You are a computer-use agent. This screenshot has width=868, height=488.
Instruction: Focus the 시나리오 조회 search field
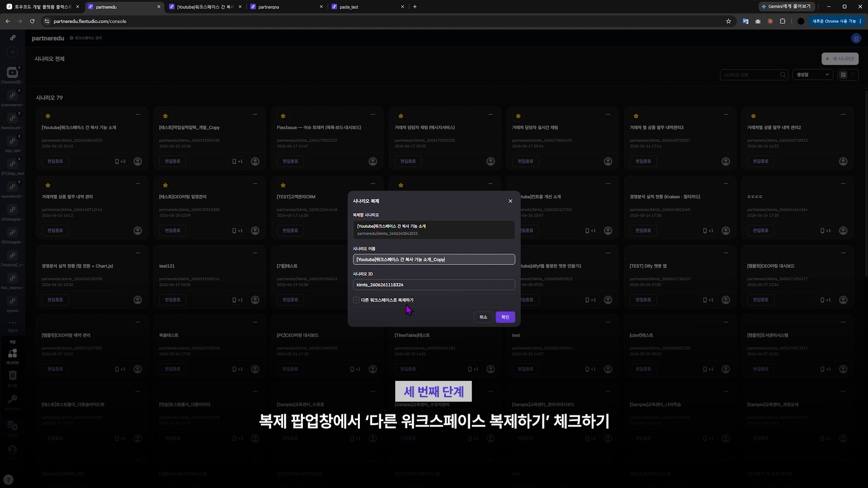[x=750, y=75]
